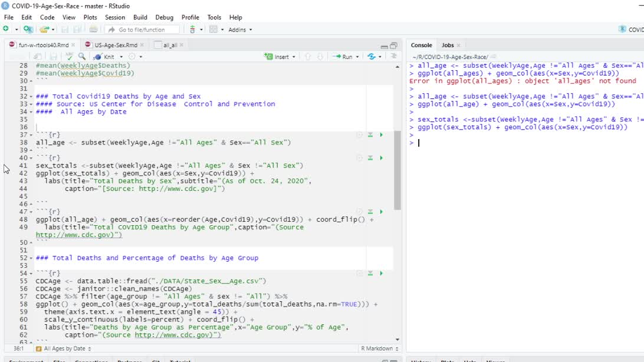Close the all_all tab
Viewport: 644px width, 362px height.
pos(182,45)
